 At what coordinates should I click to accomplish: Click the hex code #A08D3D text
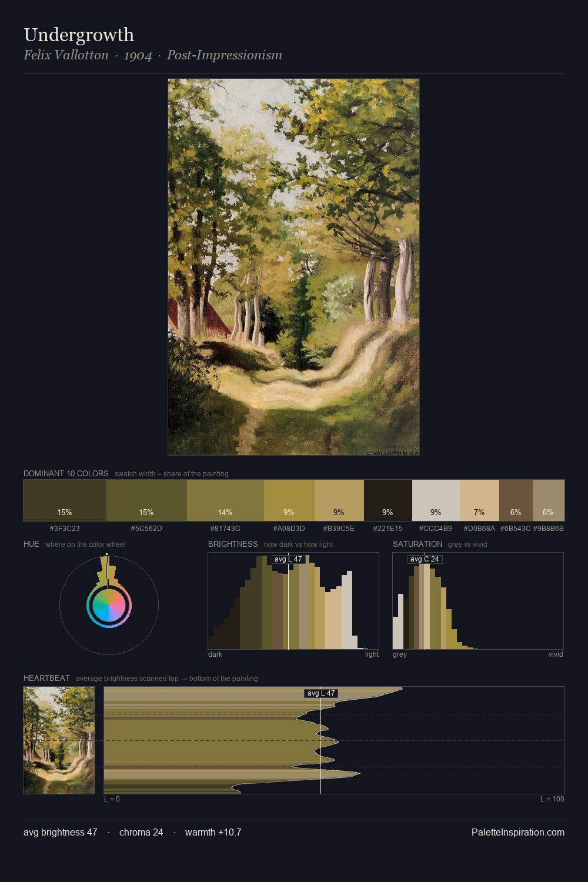click(x=289, y=529)
